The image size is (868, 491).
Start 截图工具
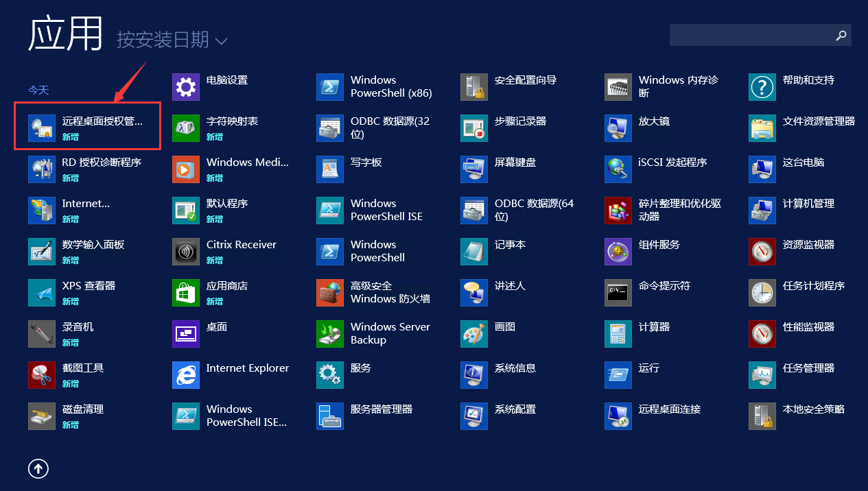(x=67, y=375)
